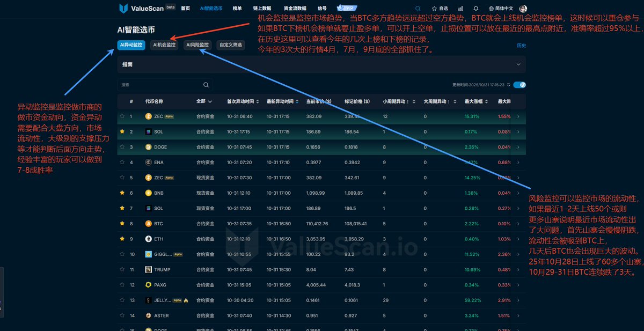Switch to the AI风险监控 tab
The height and width of the screenshot is (331, 644).
tap(198, 45)
